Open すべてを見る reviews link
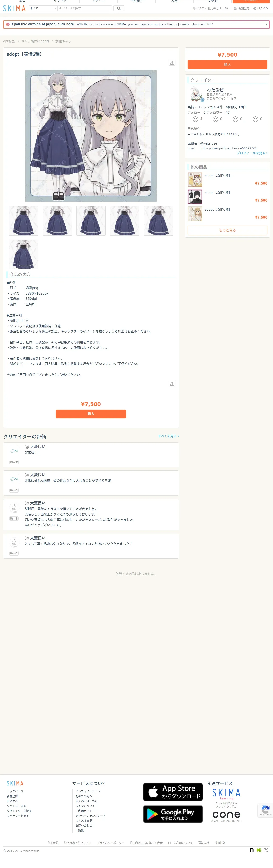The width and height of the screenshot is (273, 868). pos(168,436)
